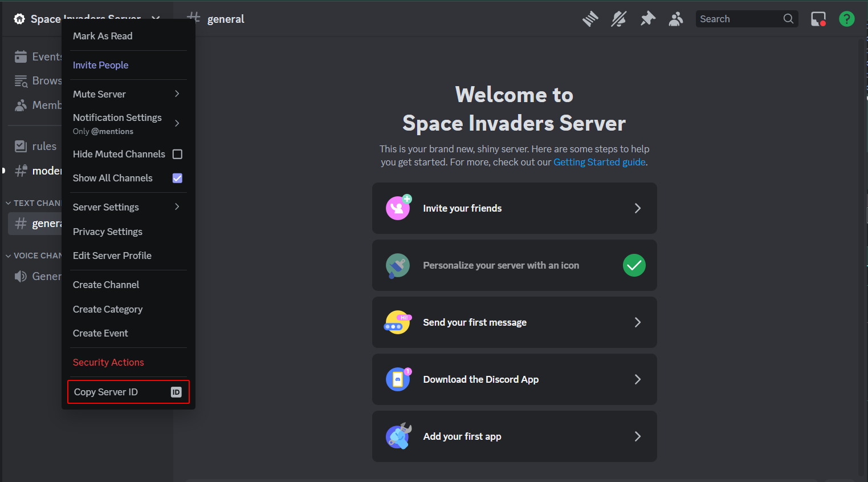Open the Getting Started guide link
The width and height of the screenshot is (868, 482).
coord(600,162)
